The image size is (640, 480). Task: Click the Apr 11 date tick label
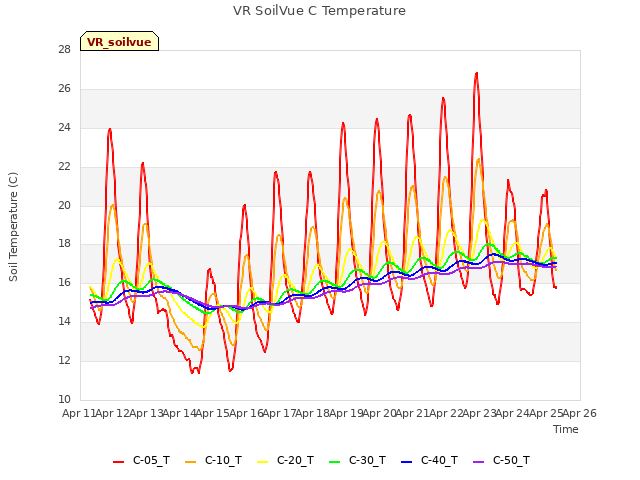point(79,413)
